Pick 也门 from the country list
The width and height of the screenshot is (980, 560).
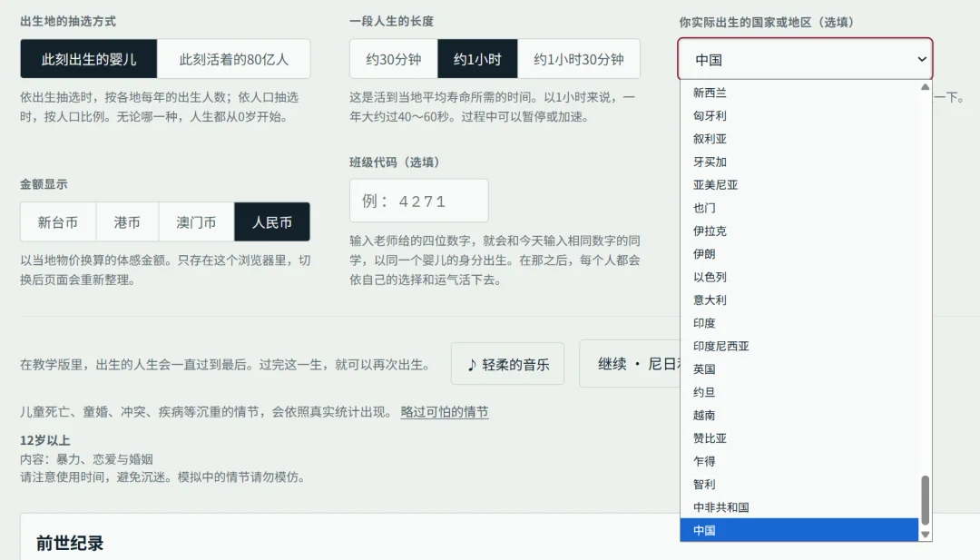click(799, 208)
